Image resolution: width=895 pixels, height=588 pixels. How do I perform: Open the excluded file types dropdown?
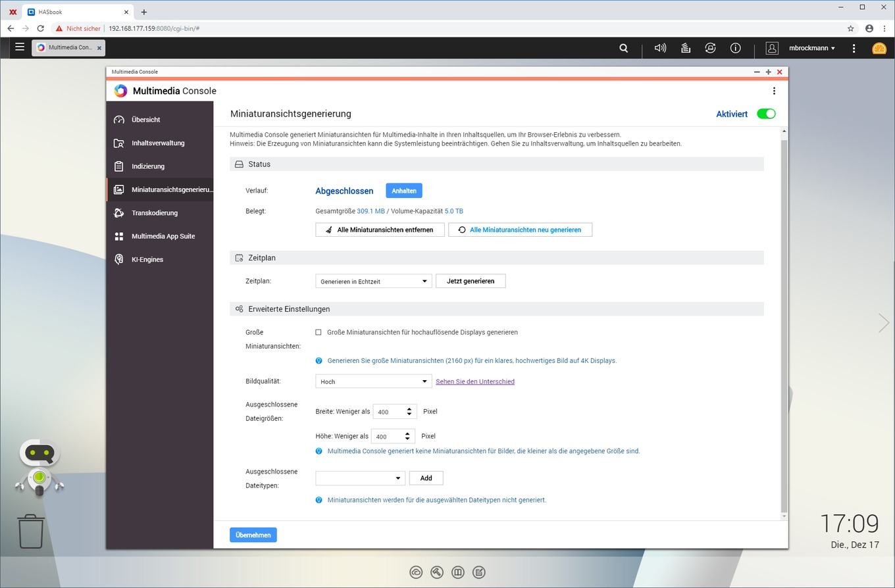tap(360, 478)
